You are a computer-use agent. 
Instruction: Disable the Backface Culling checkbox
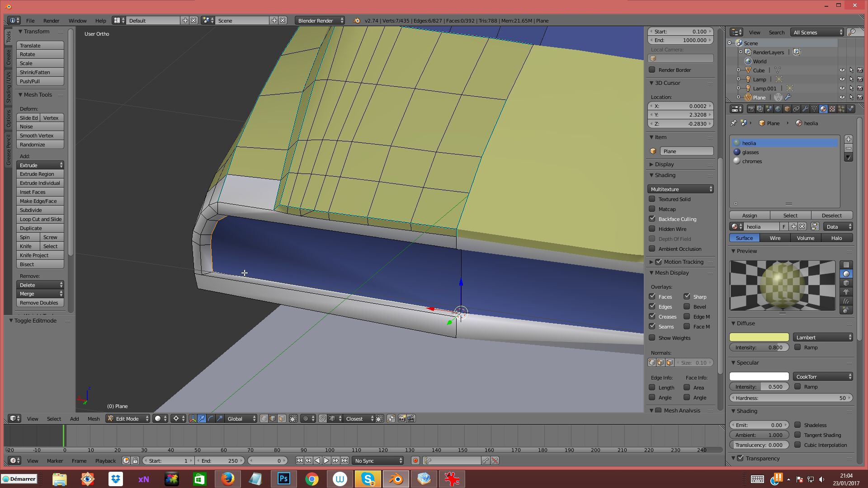coord(652,219)
